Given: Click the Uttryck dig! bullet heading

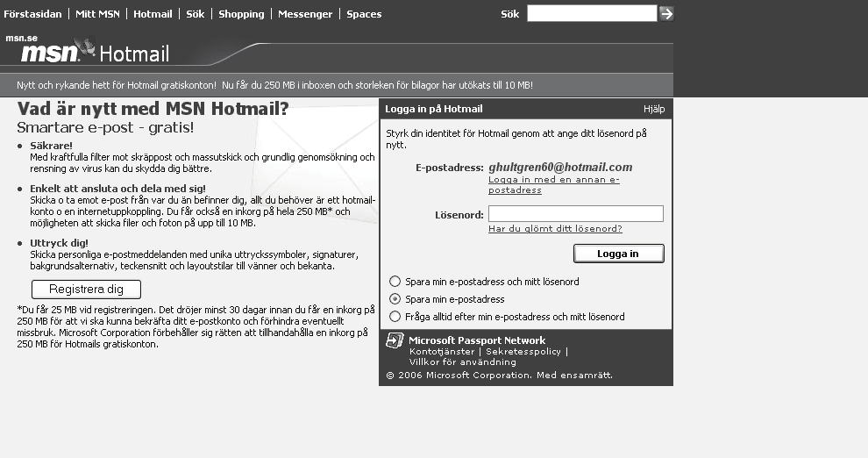Looking at the screenshot, I should pyautogui.click(x=59, y=243).
